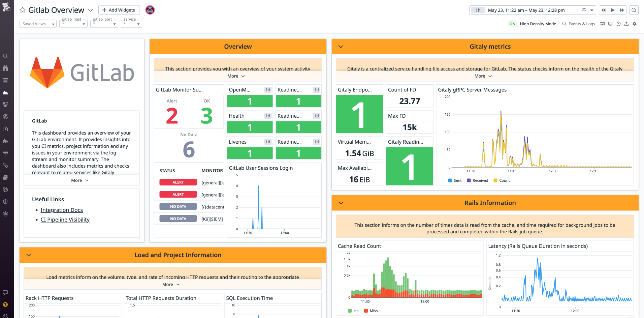Open the Watchdog sidebar icon
The width and height of the screenshot is (644, 318).
[6, 68]
